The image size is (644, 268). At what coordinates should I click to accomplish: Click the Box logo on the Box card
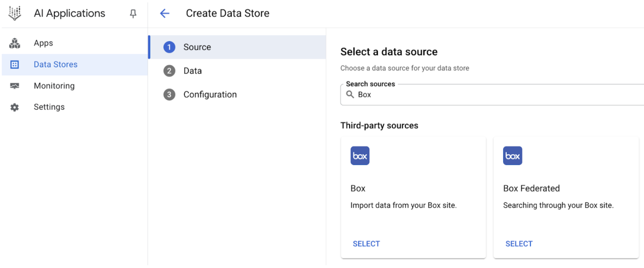coord(360,155)
